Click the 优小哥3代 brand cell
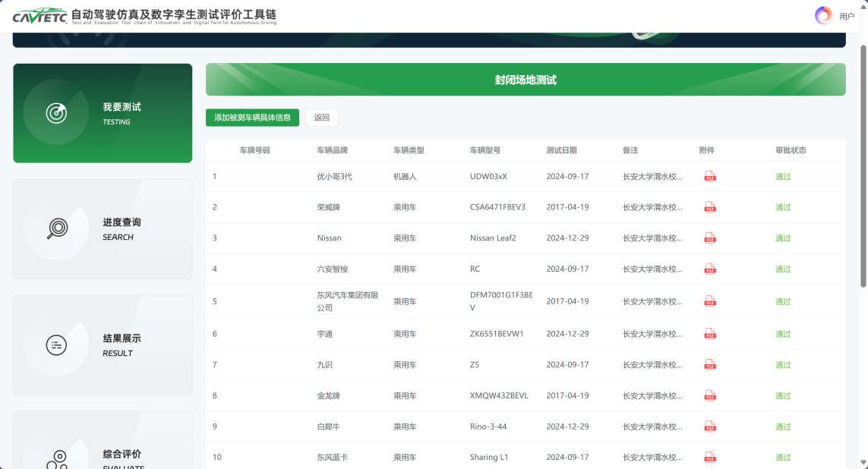The image size is (868, 469). [x=334, y=176]
